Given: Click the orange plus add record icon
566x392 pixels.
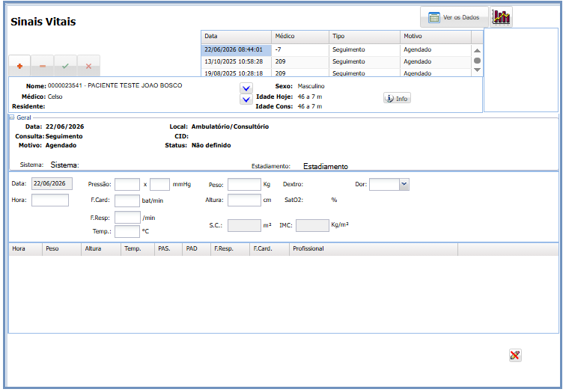Looking at the screenshot, I should tap(20, 66).
